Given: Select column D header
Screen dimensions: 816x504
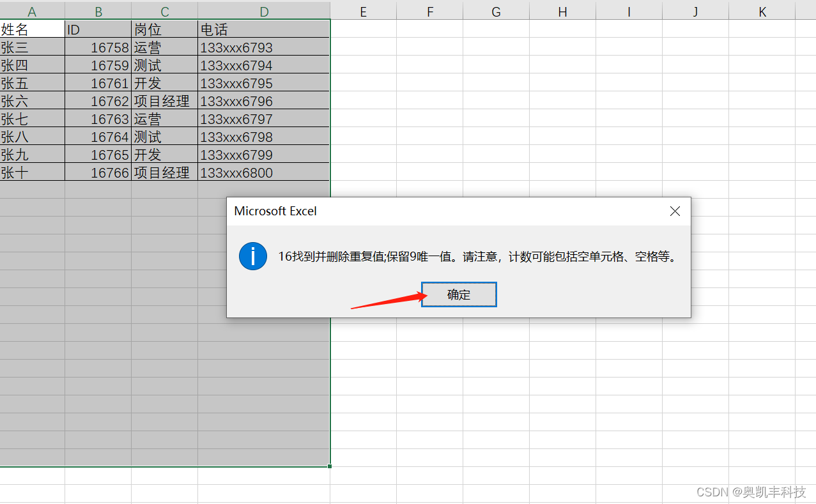Looking at the screenshot, I should pyautogui.click(x=264, y=11).
